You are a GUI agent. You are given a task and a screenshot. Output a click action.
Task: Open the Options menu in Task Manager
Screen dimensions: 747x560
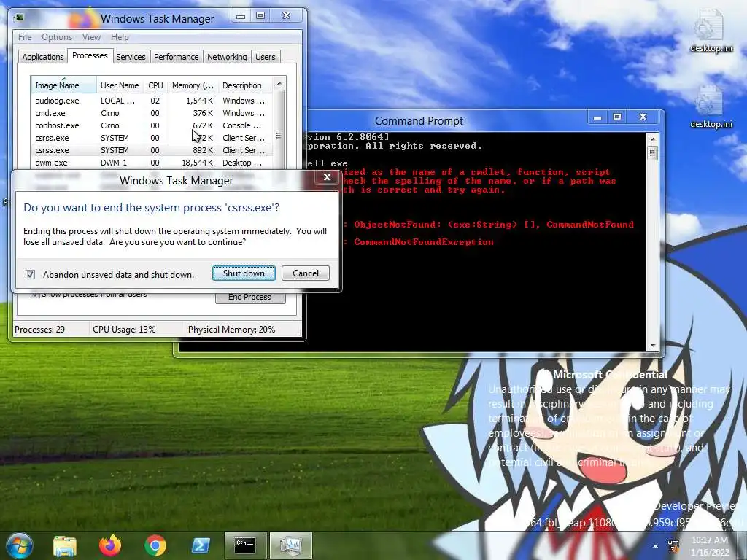pos(57,37)
